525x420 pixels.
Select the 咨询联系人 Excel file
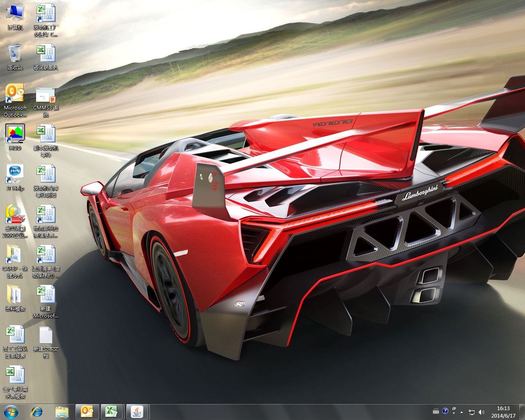46,57
